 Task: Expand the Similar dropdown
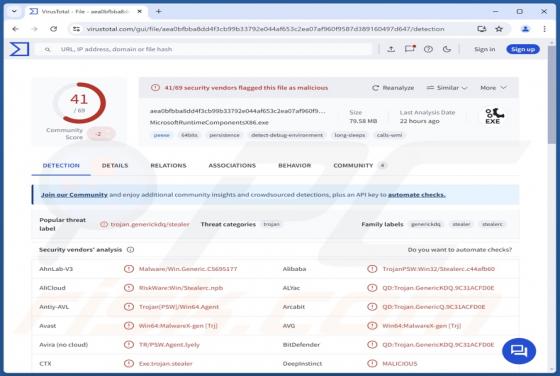[x=447, y=87]
